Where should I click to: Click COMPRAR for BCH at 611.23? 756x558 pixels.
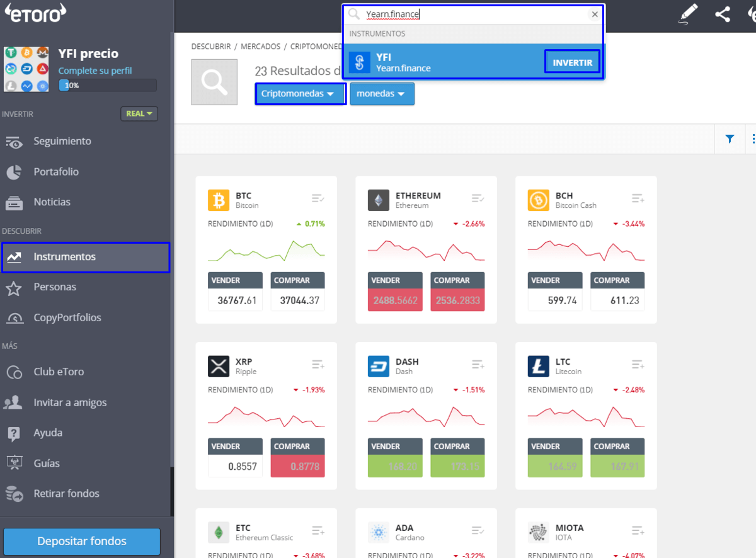618,292
